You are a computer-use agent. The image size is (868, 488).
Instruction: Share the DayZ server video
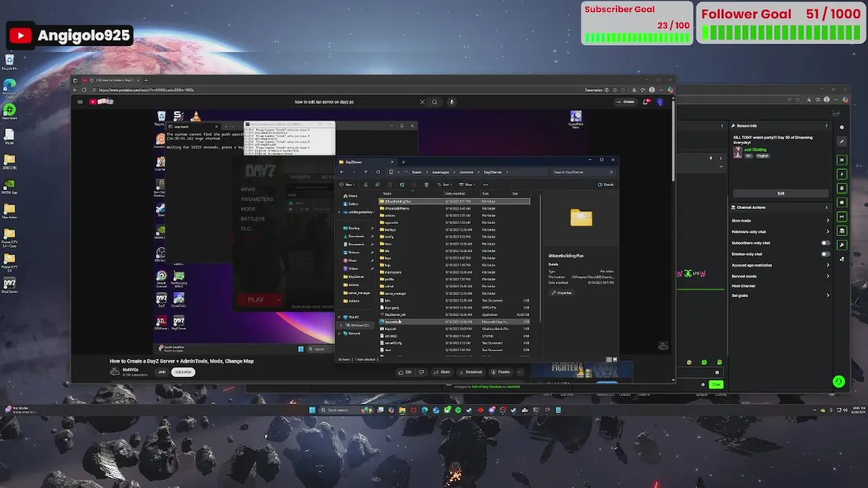tap(443, 371)
